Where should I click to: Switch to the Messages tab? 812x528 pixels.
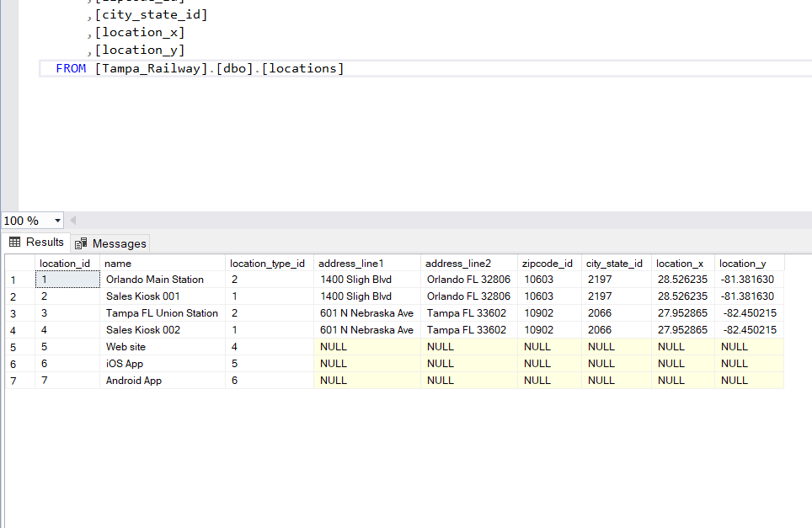point(110,243)
